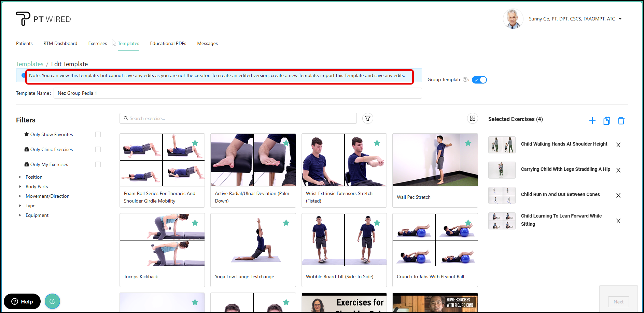Check the Only Show Favorites checkbox

98,134
